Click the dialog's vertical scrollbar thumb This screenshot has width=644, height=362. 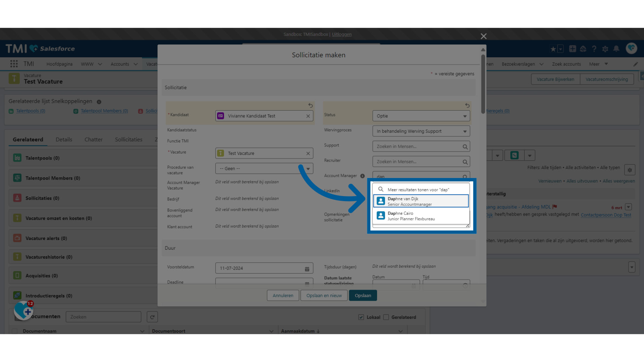(483, 84)
